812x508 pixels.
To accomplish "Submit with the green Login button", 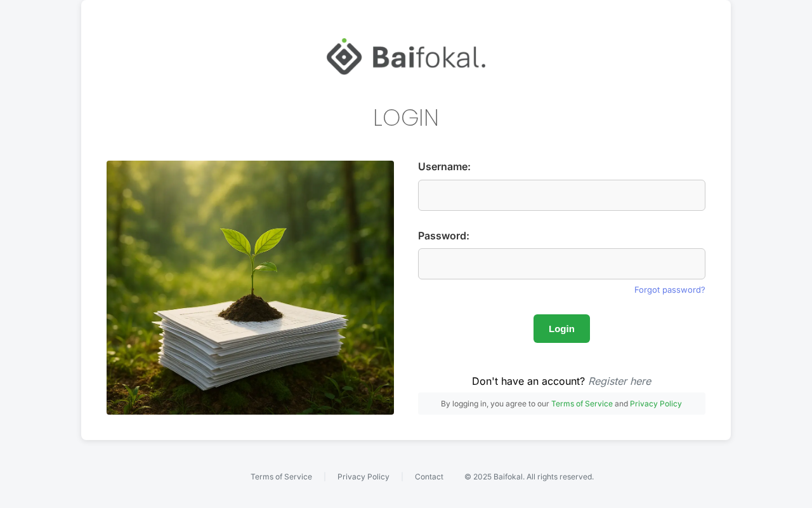I will (561, 328).
